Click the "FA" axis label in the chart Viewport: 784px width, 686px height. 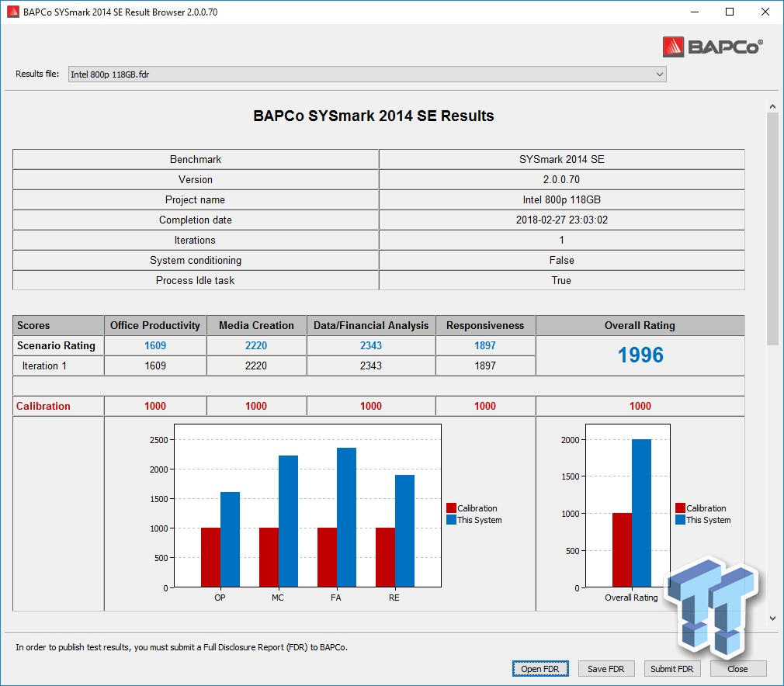[x=336, y=598]
